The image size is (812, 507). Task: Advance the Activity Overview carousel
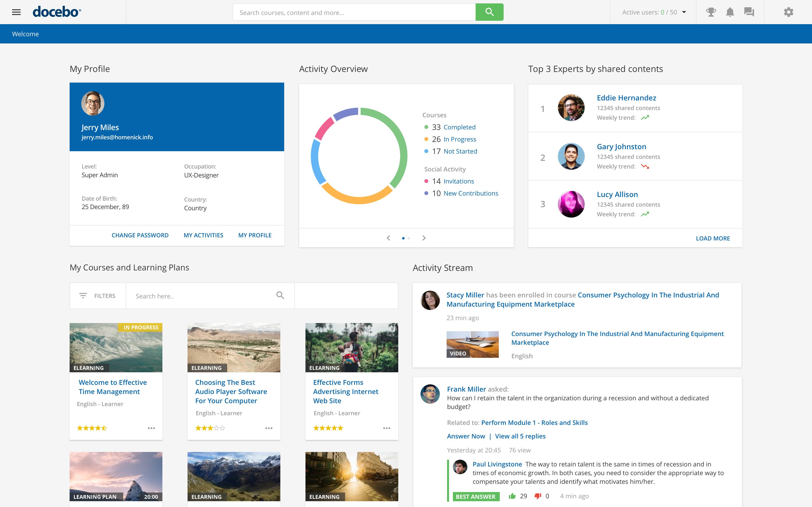424,238
